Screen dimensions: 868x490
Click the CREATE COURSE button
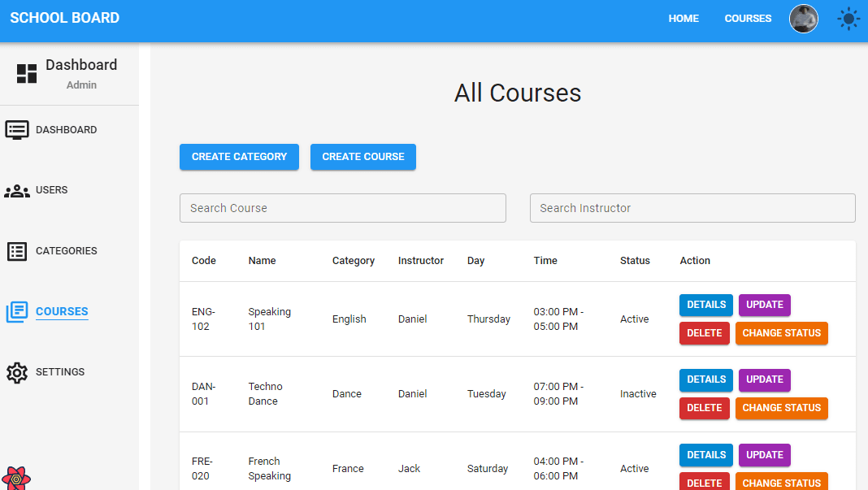[x=362, y=157]
